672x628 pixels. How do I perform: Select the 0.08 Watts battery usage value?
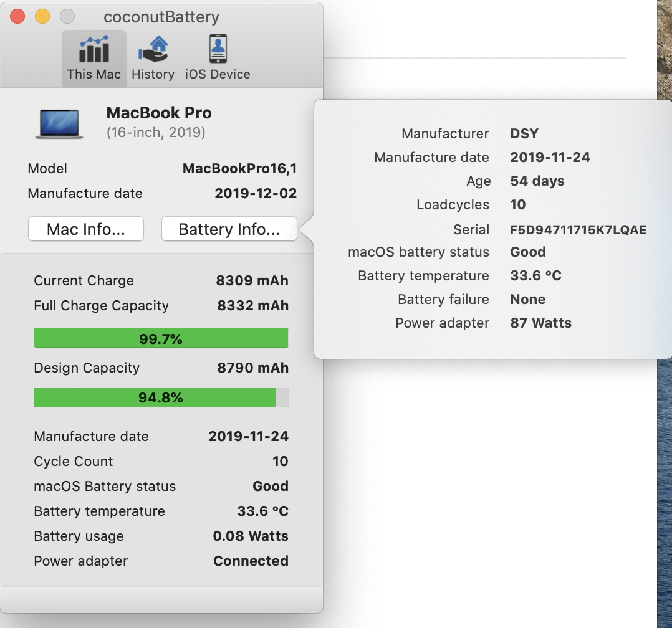[251, 536]
